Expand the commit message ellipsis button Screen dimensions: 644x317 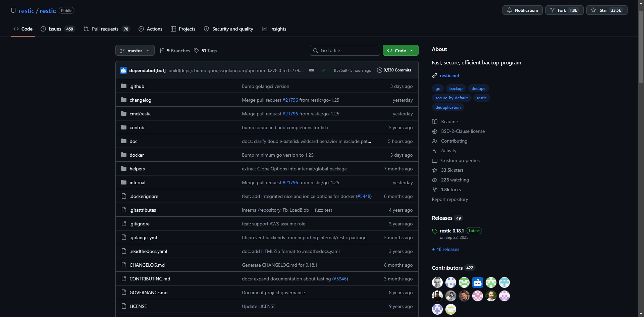point(312,70)
